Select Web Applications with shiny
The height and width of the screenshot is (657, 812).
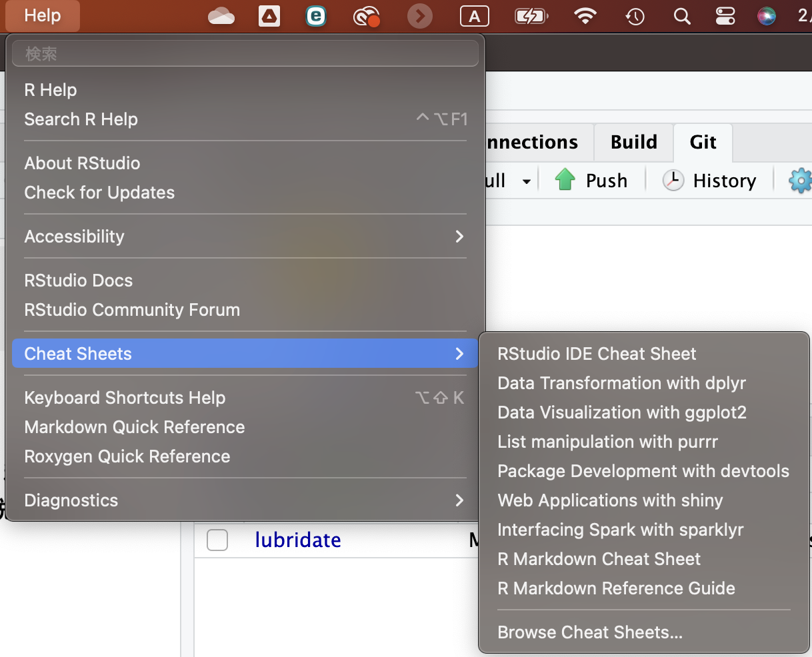(x=644, y=500)
